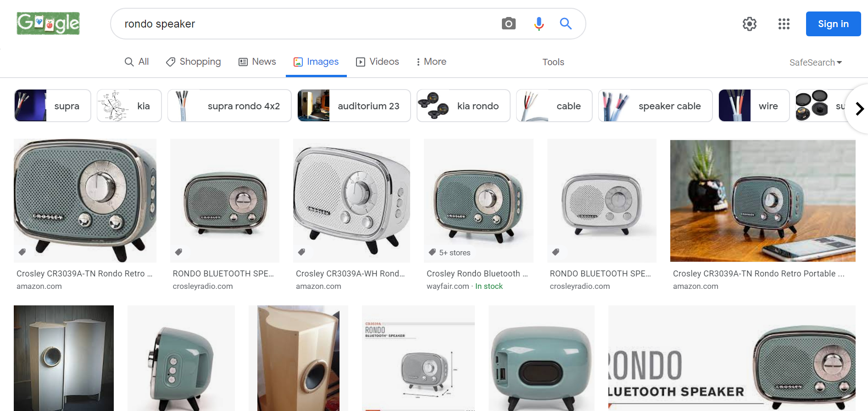Image resolution: width=868 pixels, height=411 pixels.
Task: Open the Google apps grid
Action: click(x=784, y=24)
